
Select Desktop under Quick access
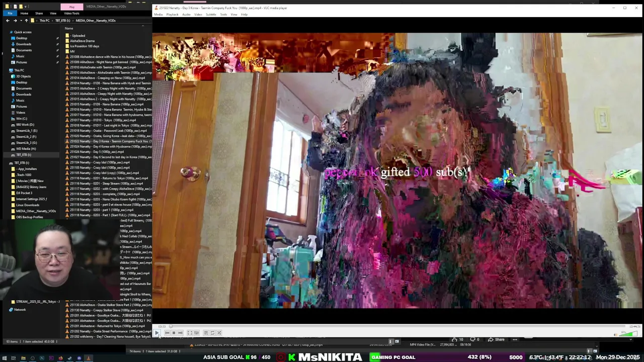point(22,38)
